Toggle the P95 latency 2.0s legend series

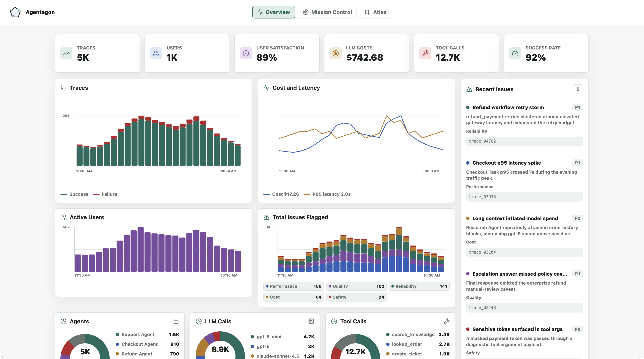click(x=327, y=194)
